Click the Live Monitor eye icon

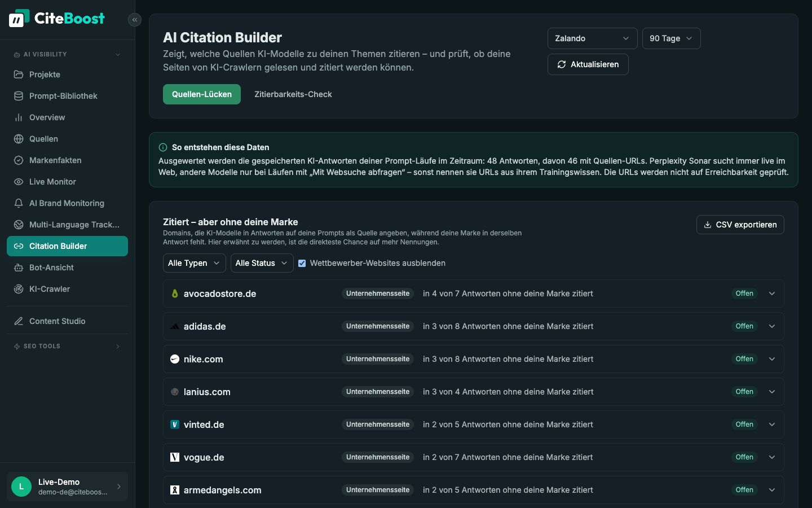tap(19, 182)
